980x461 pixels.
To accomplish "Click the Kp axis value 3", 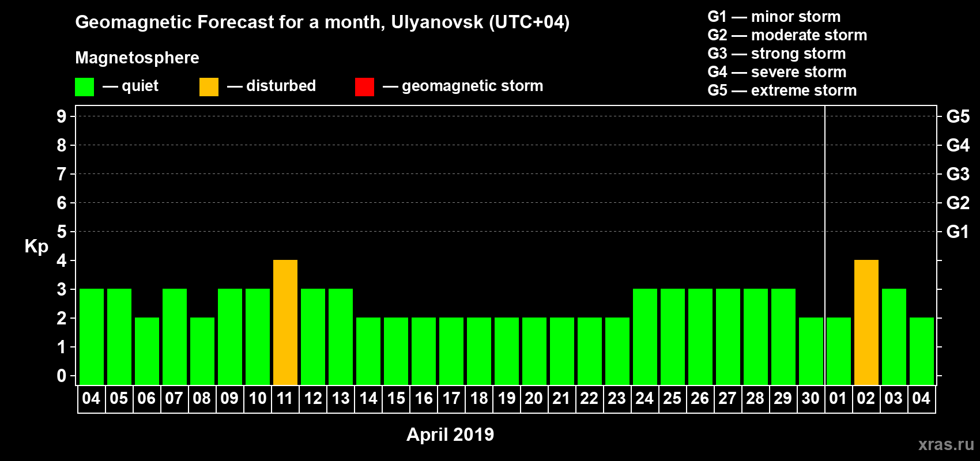I will [x=62, y=289].
